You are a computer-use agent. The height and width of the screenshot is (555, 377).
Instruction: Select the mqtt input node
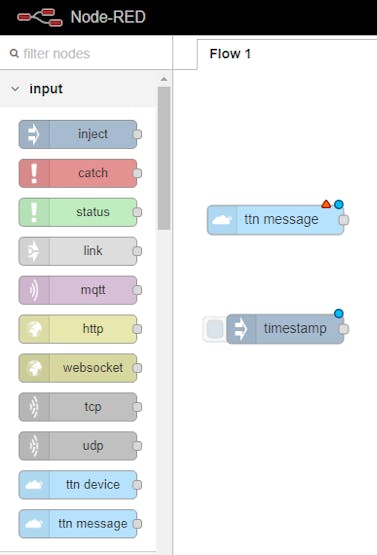coord(78,290)
